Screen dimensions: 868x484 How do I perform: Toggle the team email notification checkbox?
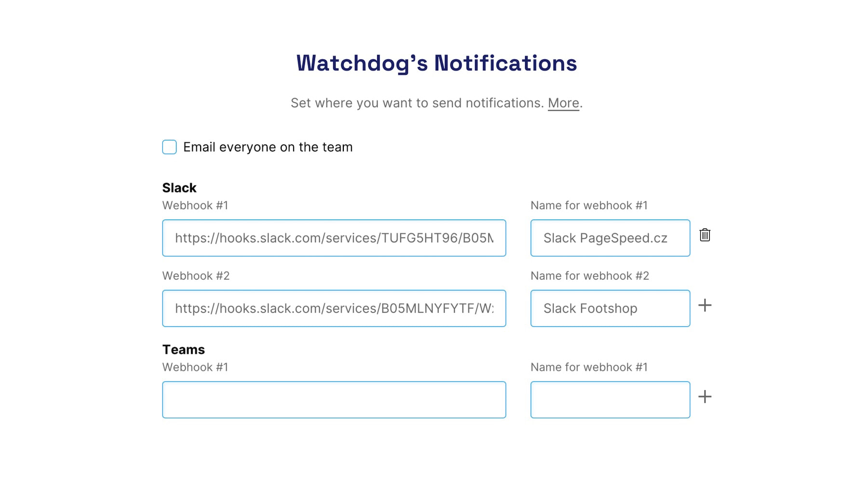click(169, 147)
